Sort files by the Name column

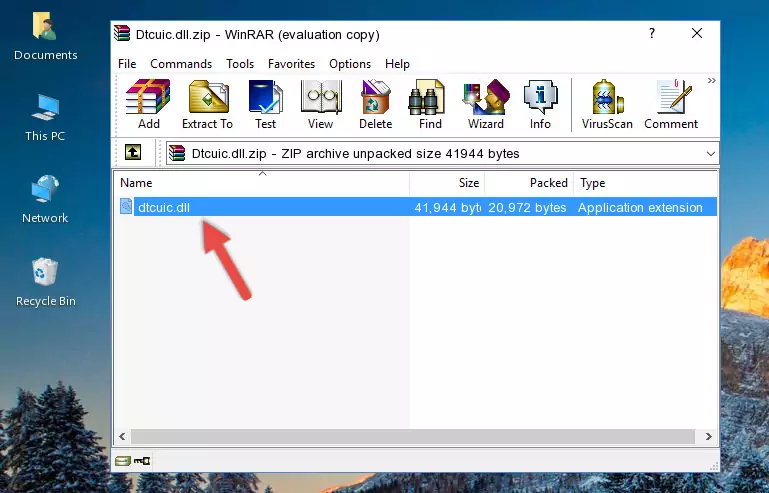click(262, 182)
